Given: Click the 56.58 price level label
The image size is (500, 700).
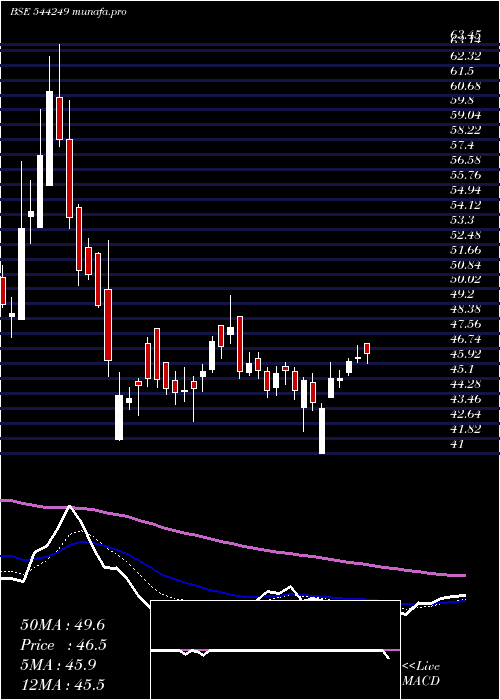Looking at the screenshot, I should tap(466, 160).
